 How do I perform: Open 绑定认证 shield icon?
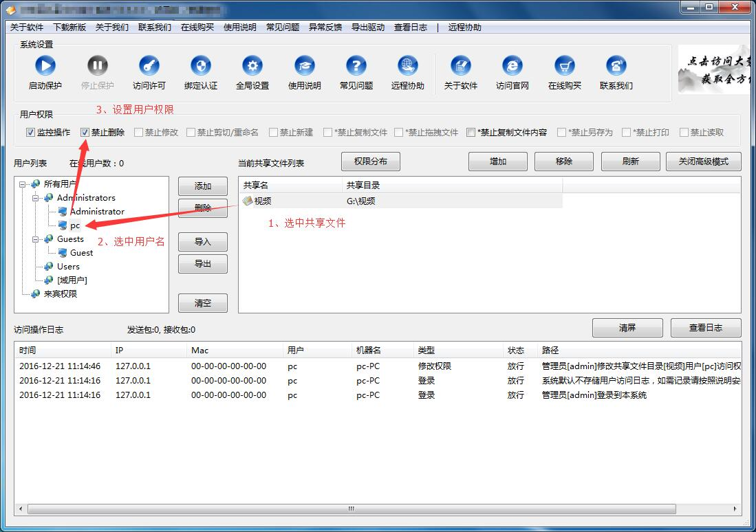pos(201,66)
